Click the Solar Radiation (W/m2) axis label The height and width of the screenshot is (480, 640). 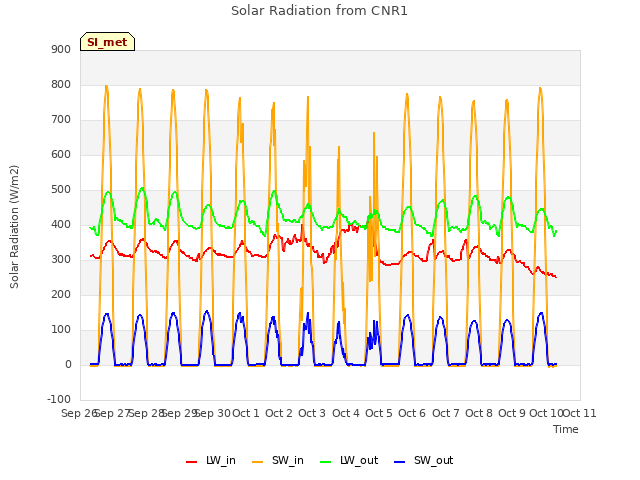(14, 227)
